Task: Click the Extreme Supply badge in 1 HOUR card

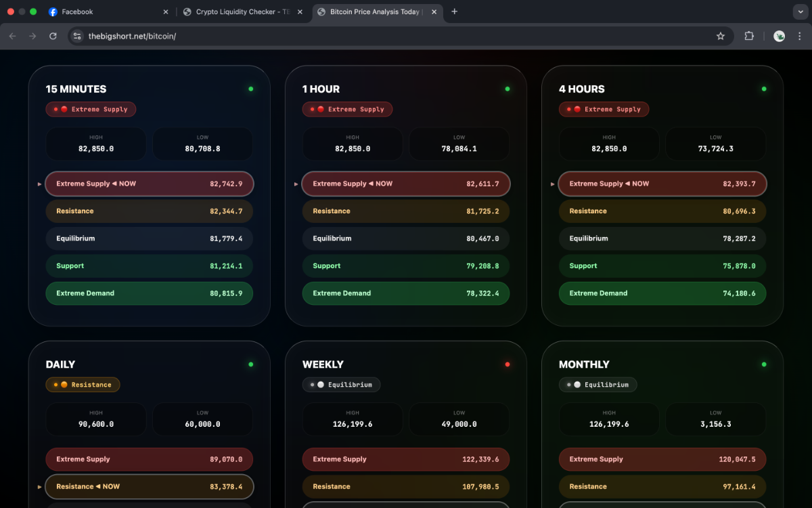Action: (x=348, y=109)
